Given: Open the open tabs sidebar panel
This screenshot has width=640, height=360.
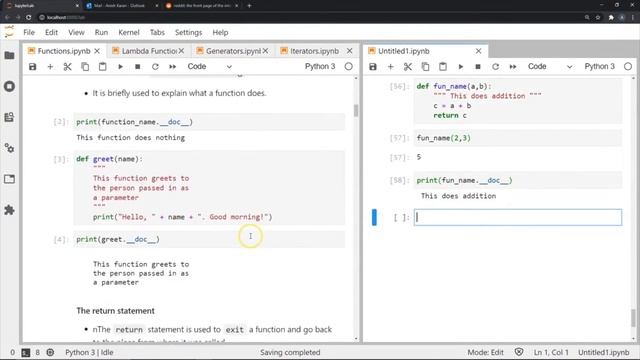Looking at the screenshot, I should click(9, 179).
